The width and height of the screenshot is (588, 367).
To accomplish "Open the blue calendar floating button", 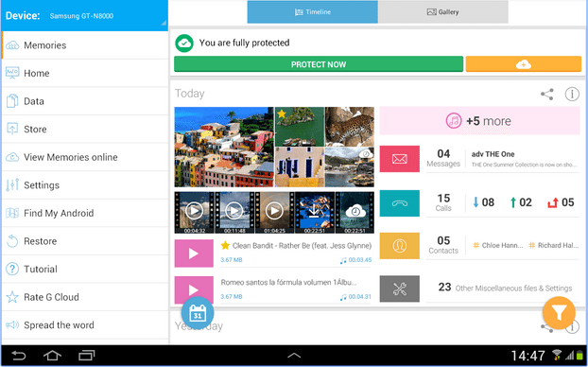I will (x=198, y=313).
